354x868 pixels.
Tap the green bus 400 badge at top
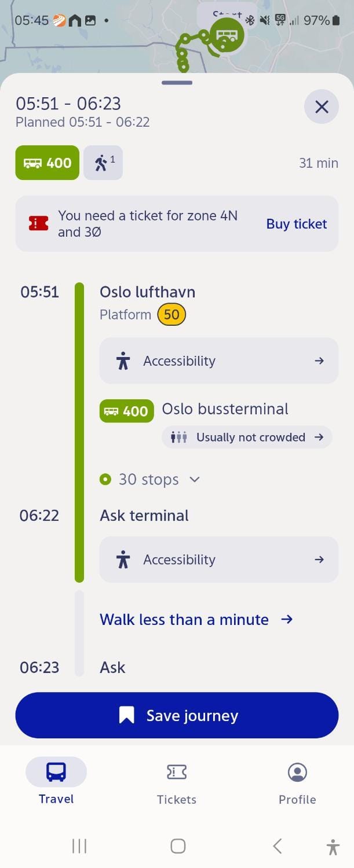tap(48, 163)
